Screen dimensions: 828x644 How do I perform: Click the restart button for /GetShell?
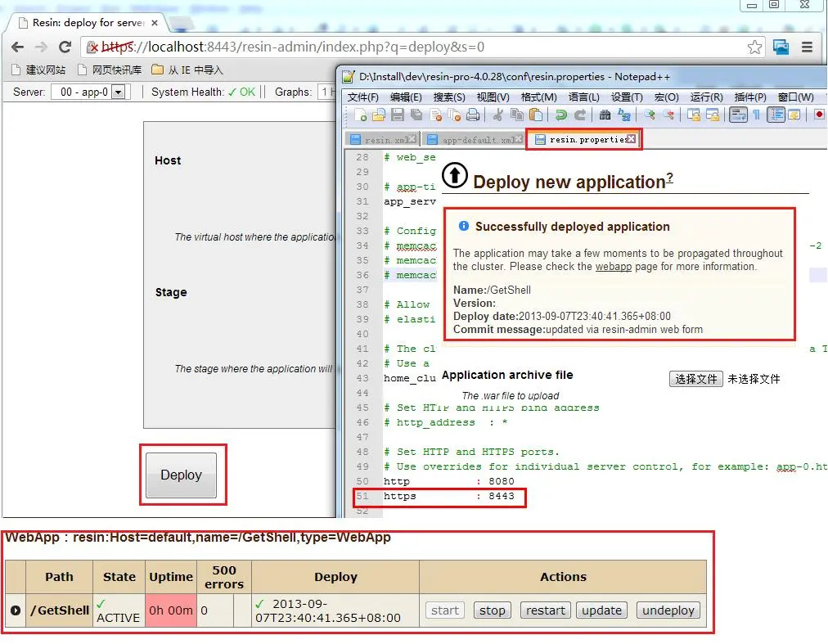click(545, 610)
